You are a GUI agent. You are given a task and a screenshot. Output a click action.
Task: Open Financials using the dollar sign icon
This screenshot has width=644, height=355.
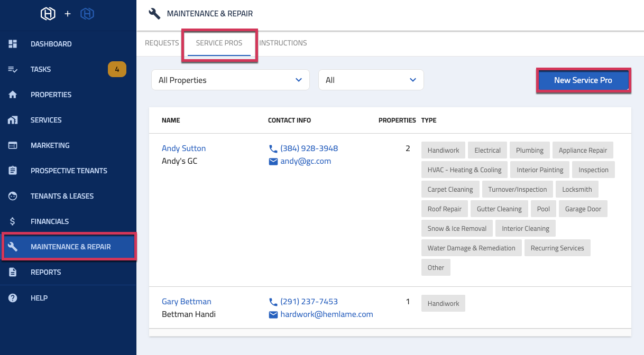12,221
